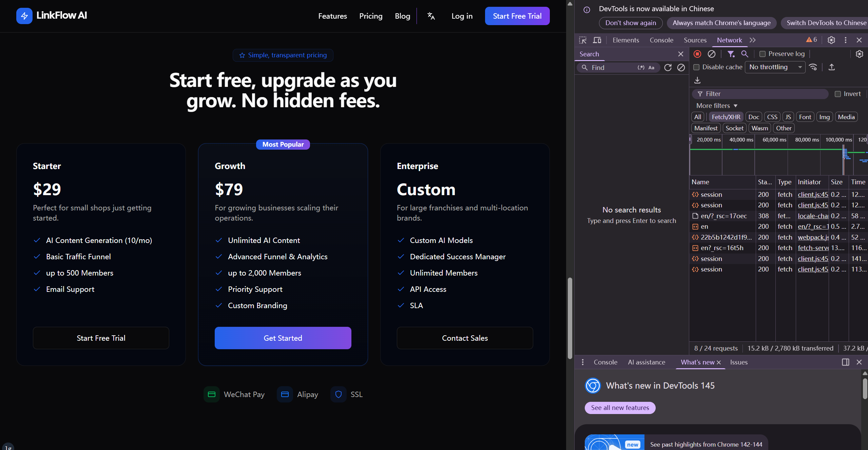
Task: Enable the Preserve log checkbox
Action: point(763,54)
